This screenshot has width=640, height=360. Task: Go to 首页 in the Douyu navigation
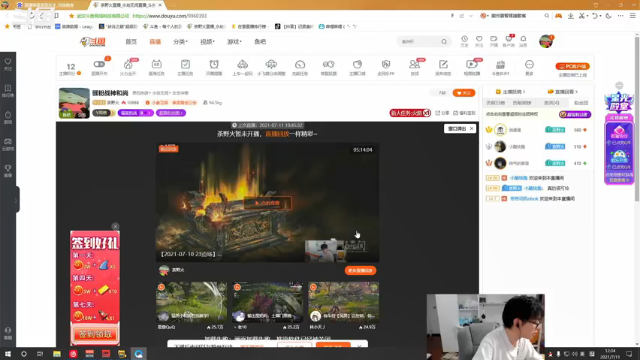coord(131,42)
